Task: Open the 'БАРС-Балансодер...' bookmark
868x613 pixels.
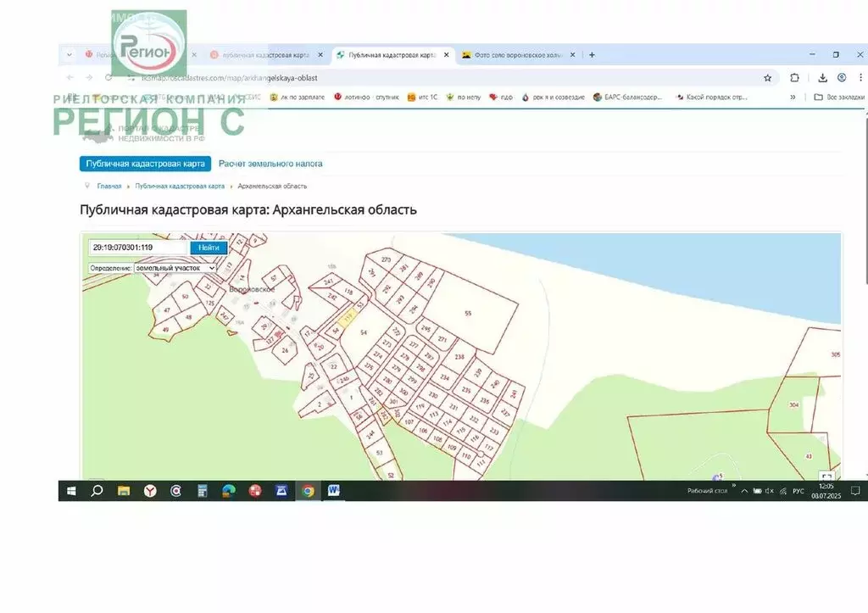Action: click(627, 97)
